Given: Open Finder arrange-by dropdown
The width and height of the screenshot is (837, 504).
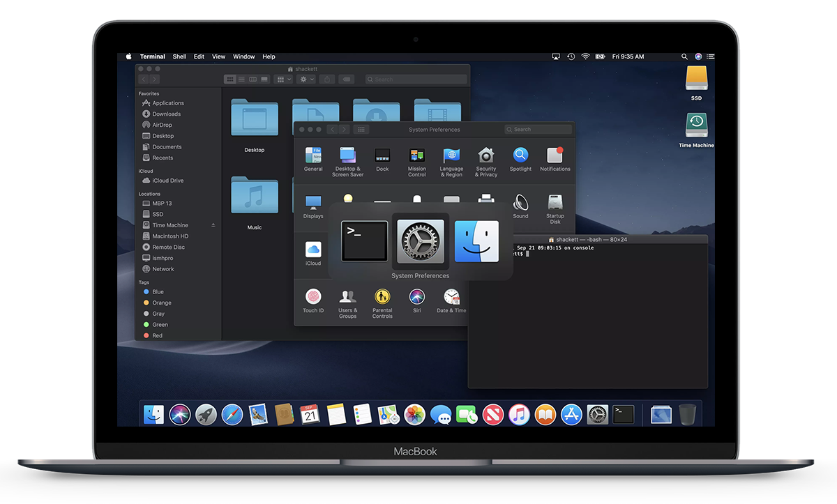Looking at the screenshot, I should point(284,79).
